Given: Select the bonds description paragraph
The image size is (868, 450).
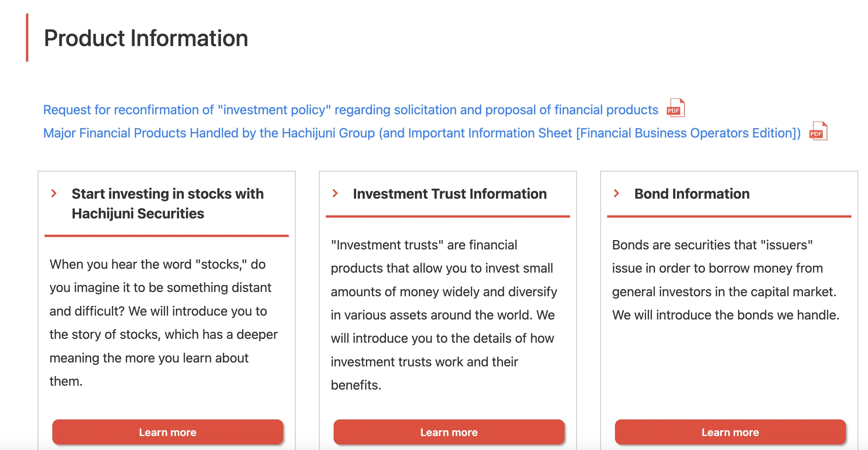Looking at the screenshot, I should (x=726, y=280).
